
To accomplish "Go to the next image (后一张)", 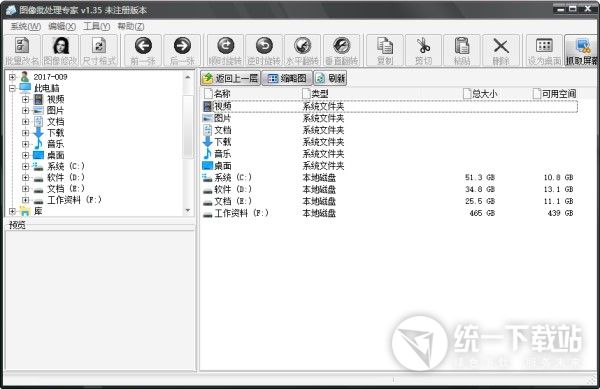I will 182,50.
